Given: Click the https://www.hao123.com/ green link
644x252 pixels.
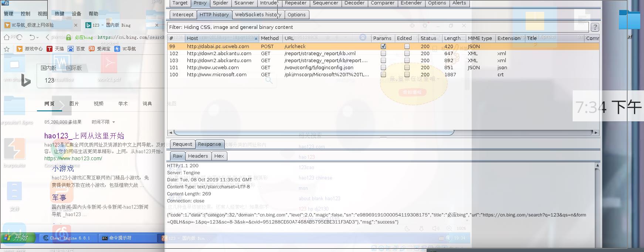Looking at the screenshot, I should (73, 158).
